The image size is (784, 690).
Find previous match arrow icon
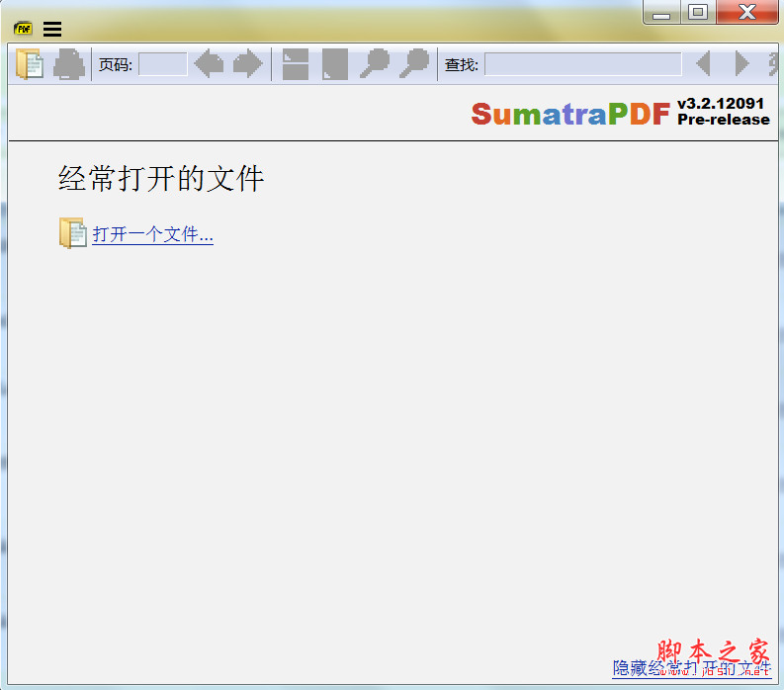click(704, 64)
